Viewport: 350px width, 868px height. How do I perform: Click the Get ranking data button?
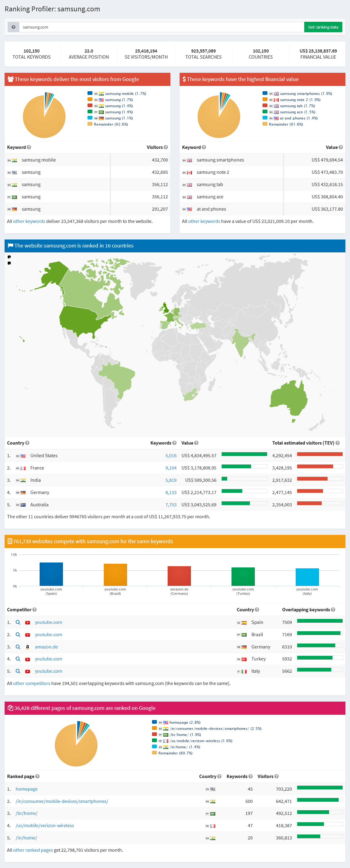coord(323,27)
